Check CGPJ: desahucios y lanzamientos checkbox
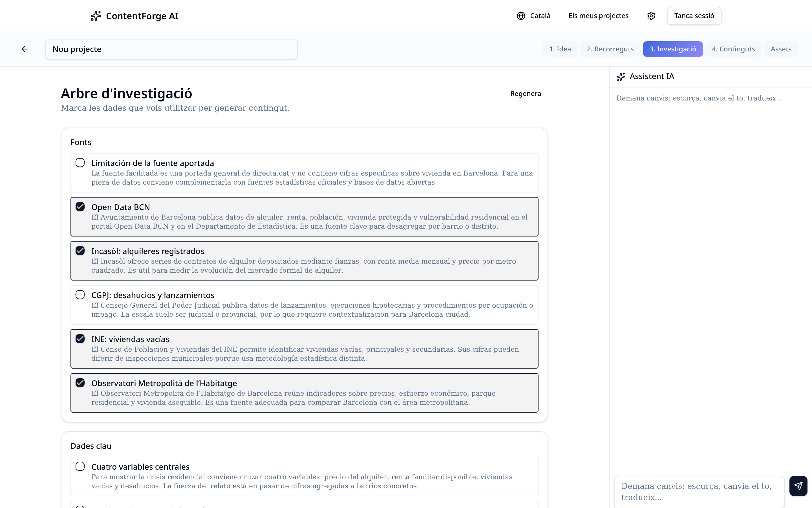 coord(80,295)
